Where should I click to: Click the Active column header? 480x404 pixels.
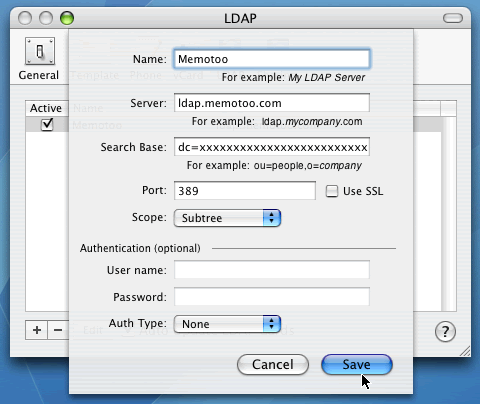[x=47, y=108]
